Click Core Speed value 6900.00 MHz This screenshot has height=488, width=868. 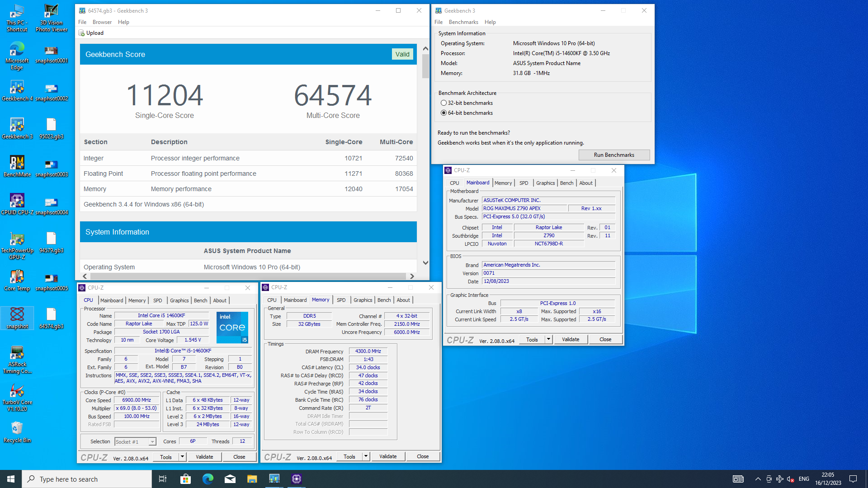tap(137, 400)
